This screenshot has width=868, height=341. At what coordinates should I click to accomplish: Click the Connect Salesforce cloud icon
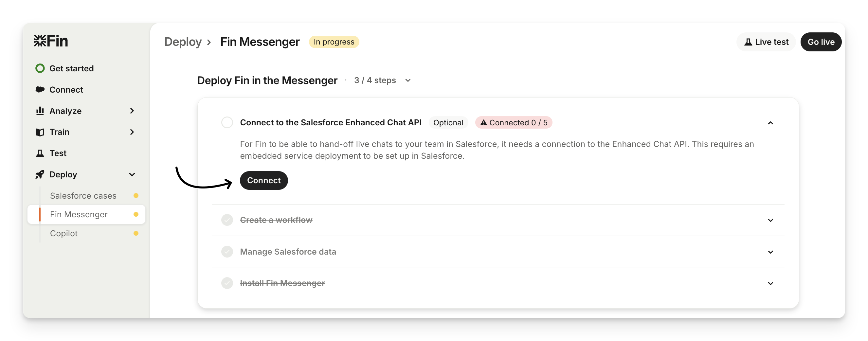click(40, 90)
